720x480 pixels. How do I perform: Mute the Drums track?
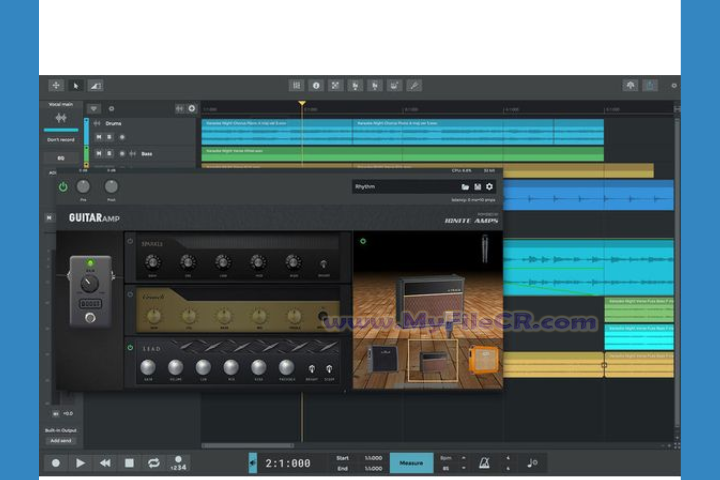tap(99, 137)
